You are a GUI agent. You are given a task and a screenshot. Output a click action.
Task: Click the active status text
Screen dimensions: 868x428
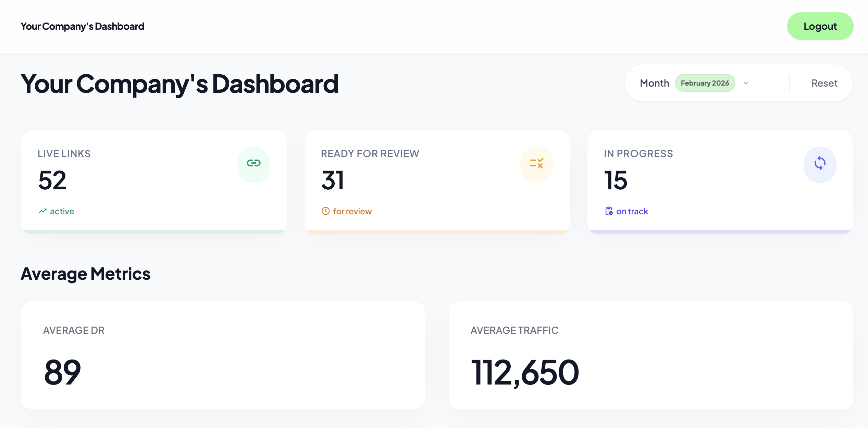click(x=62, y=211)
